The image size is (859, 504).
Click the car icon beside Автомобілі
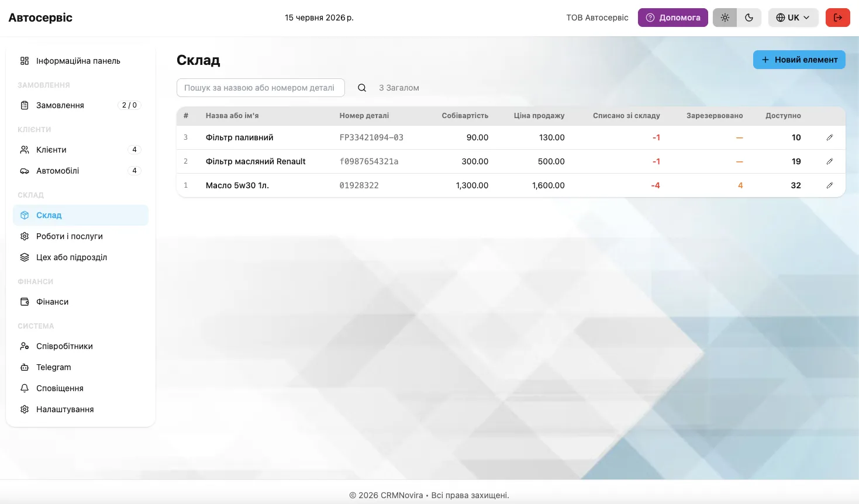tap(25, 171)
